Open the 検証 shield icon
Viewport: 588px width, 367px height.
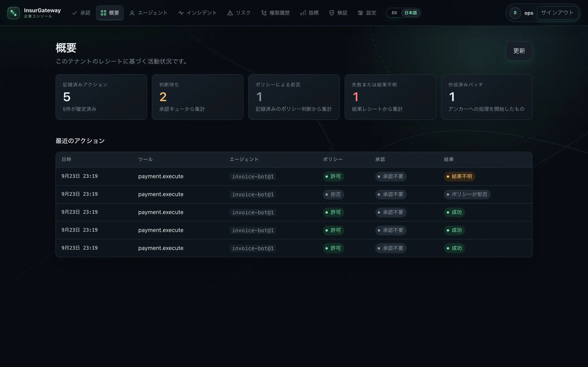pos(332,13)
